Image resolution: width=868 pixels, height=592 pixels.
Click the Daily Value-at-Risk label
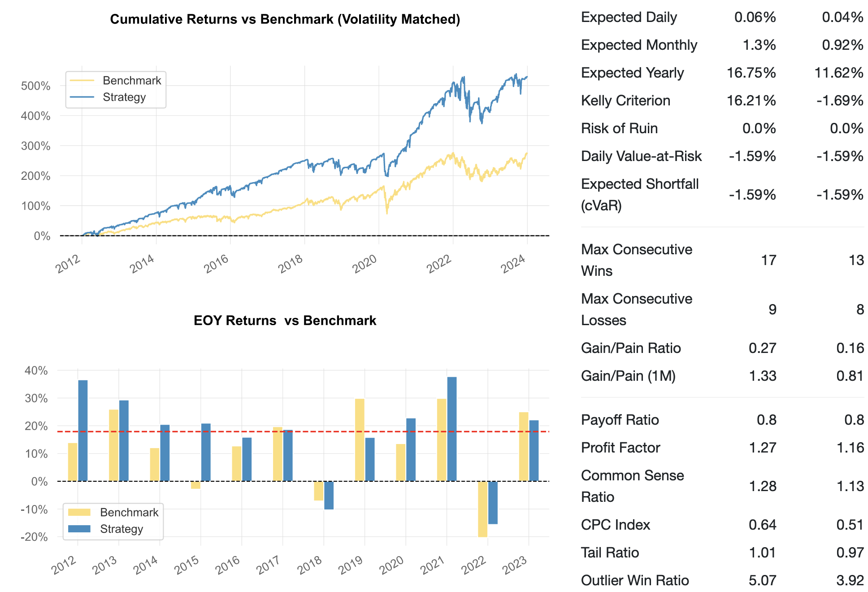tap(641, 156)
